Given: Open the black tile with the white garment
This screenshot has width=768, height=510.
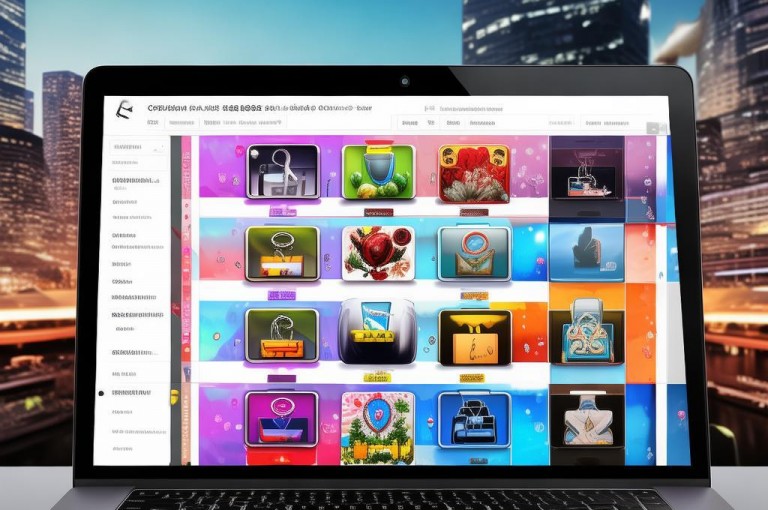Looking at the screenshot, I should pos(587,418).
